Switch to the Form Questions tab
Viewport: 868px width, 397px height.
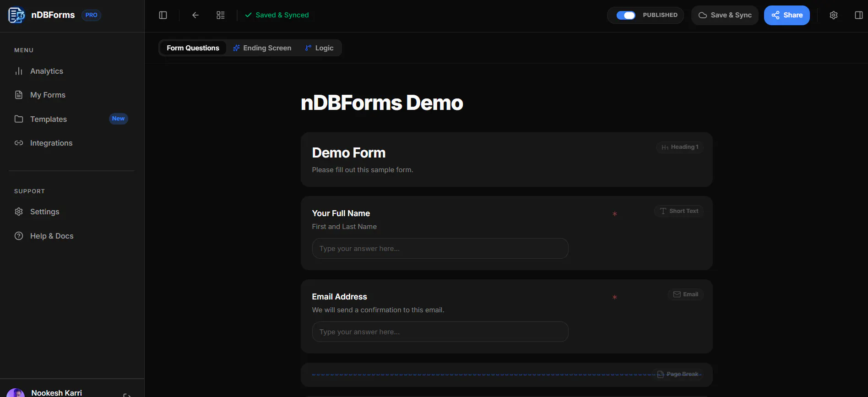pos(193,48)
